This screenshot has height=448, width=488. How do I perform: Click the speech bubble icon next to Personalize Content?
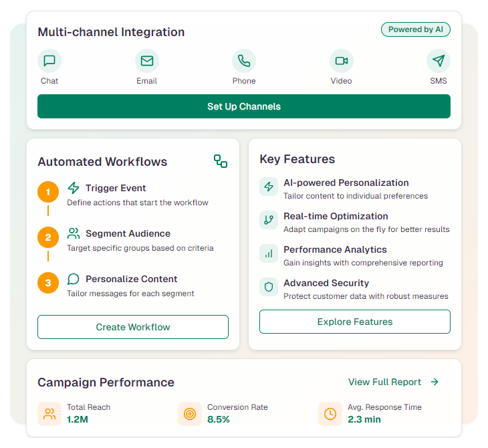tap(74, 279)
